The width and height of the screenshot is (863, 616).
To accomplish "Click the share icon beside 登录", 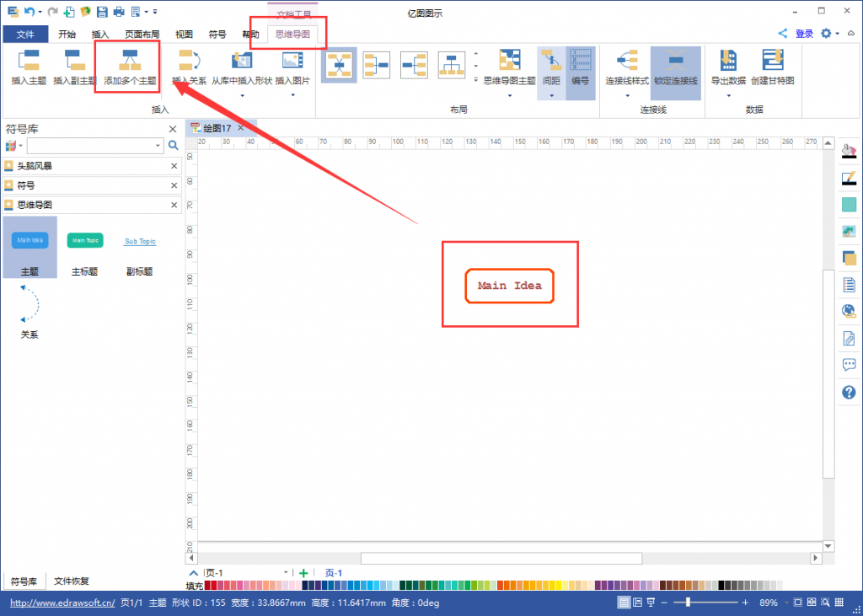I will point(783,33).
